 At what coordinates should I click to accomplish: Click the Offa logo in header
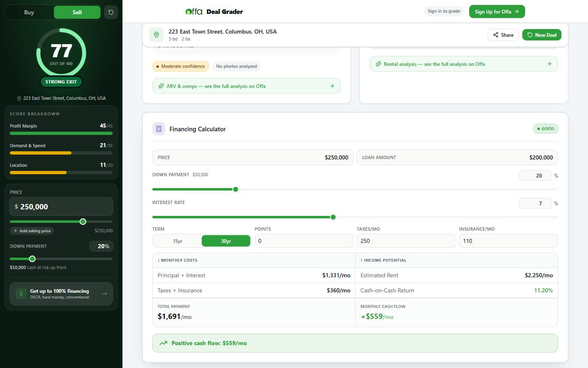pos(194,11)
